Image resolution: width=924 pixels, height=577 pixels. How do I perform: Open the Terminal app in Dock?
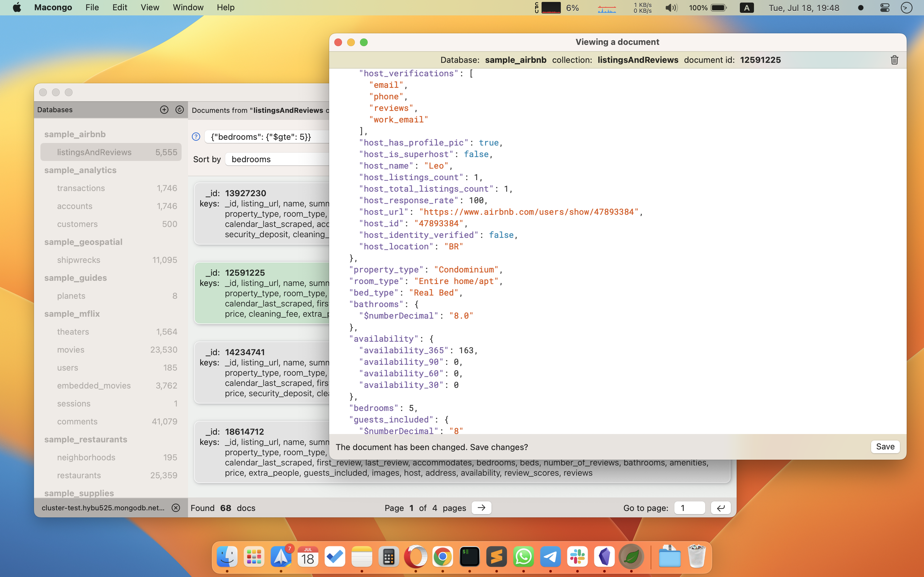(469, 557)
